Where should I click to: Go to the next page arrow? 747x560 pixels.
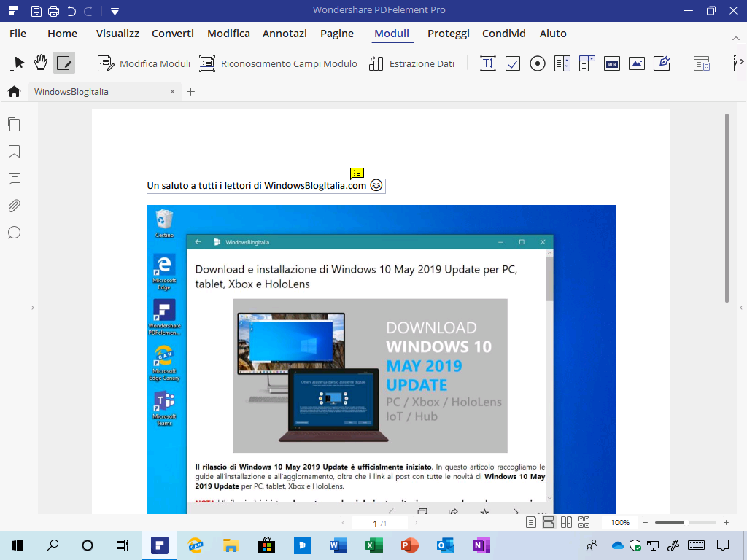click(417, 523)
